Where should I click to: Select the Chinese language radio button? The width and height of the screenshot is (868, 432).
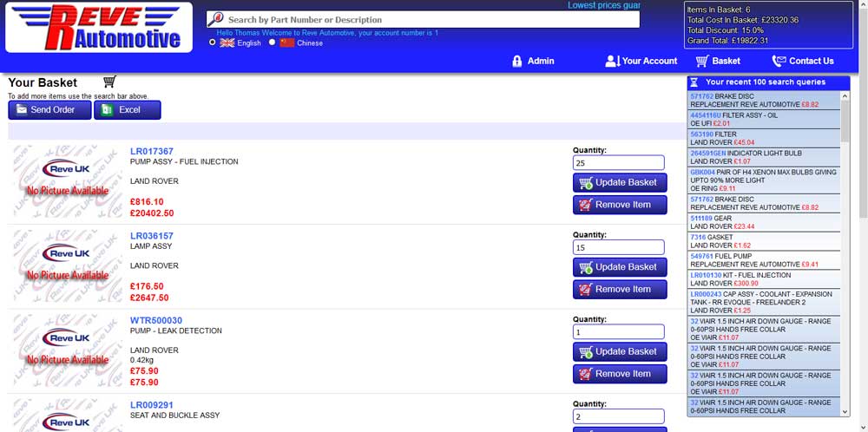pos(272,42)
